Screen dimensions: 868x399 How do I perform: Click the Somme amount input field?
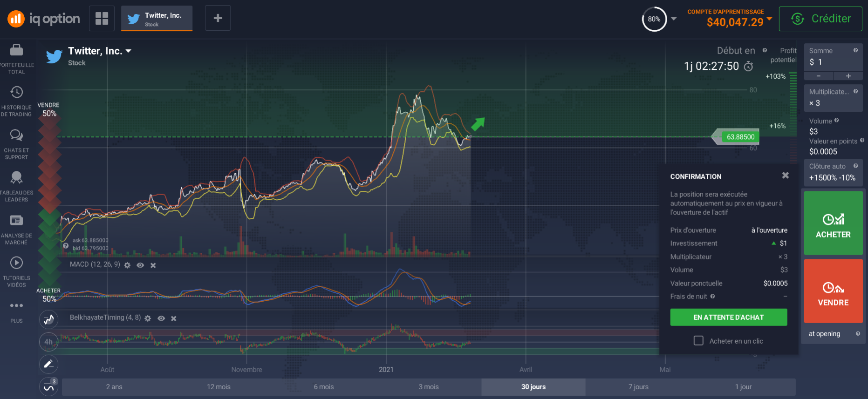(x=833, y=57)
